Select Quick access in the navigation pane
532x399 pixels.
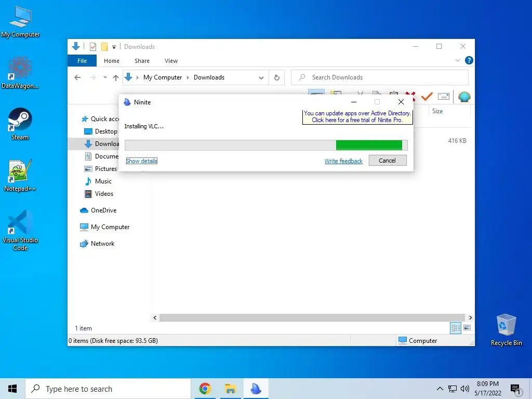pyautogui.click(x=101, y=119)
